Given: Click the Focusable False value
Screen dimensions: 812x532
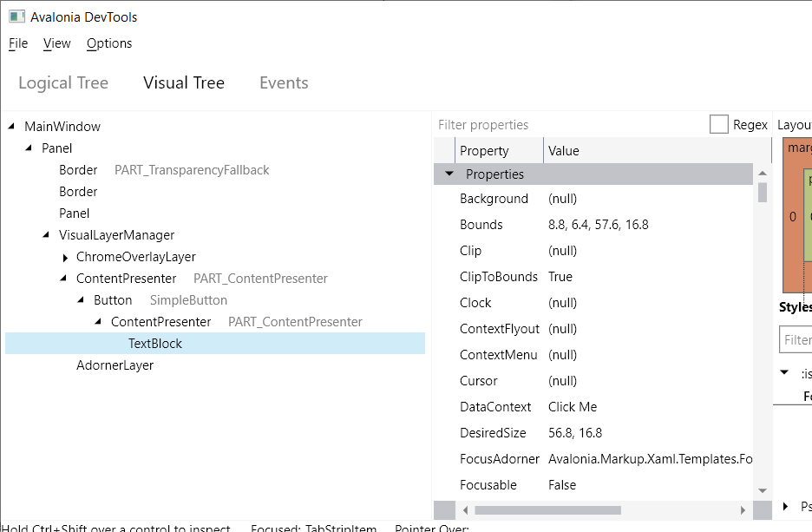Looking at the screenshot, I should tap(562, 485).
